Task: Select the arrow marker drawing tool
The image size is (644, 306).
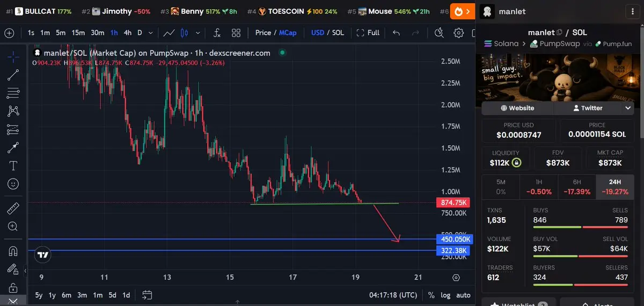Action: [13, 147]
